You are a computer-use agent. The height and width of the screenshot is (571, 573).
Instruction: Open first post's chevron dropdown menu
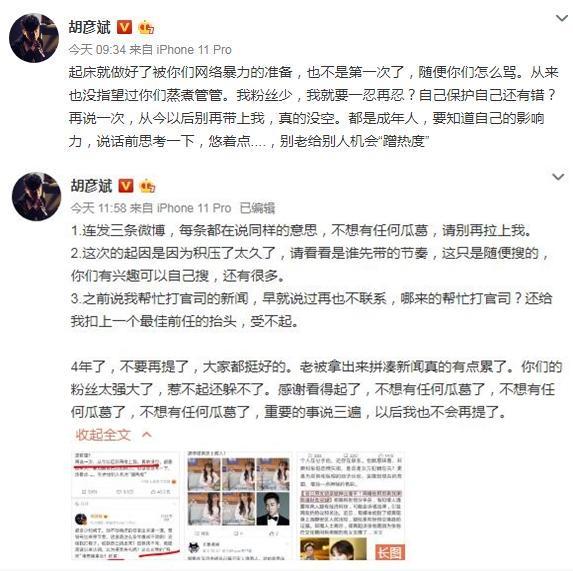click(561, 18)
